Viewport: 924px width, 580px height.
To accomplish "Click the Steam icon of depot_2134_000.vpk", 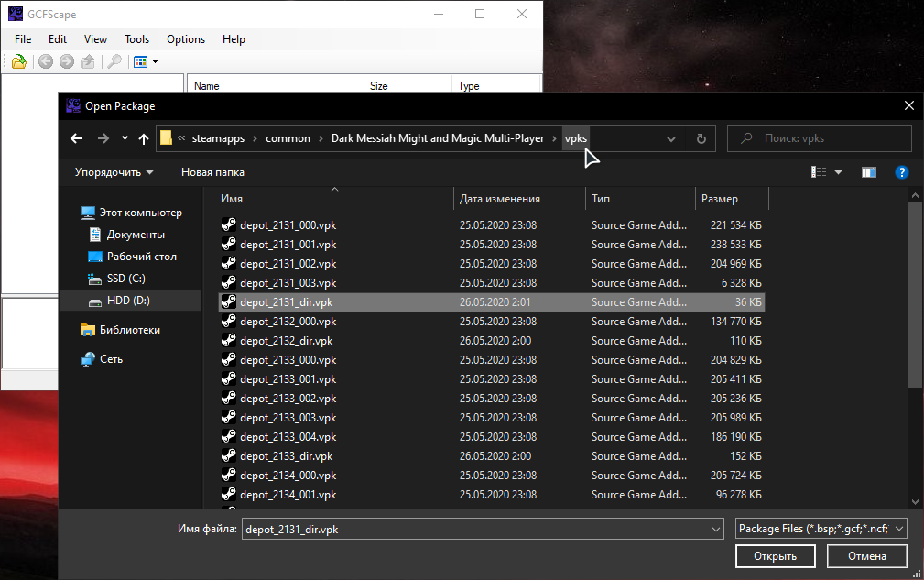I will (229, 475).
